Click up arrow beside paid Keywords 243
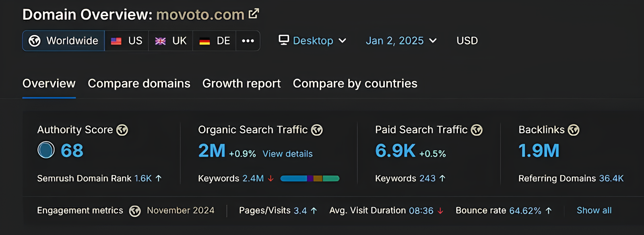Screen dimensions: 644x235 442,178
